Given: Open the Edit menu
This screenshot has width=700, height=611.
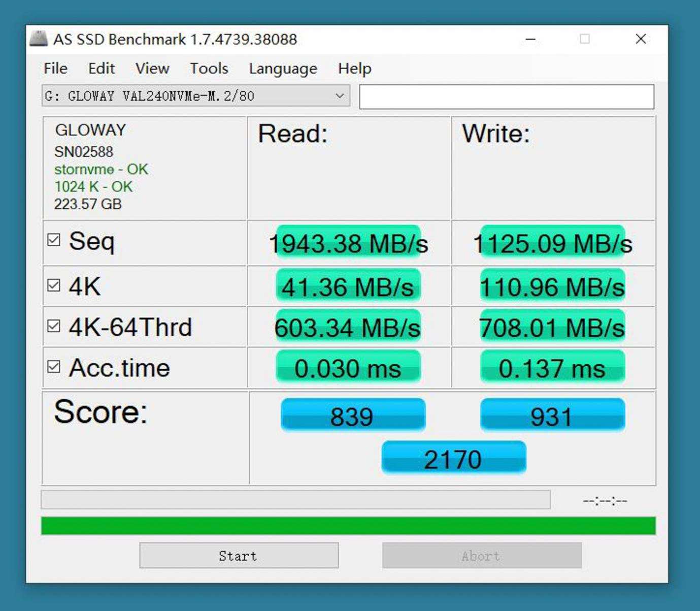Looking at the screenshot, I should (x=102, y=68).
